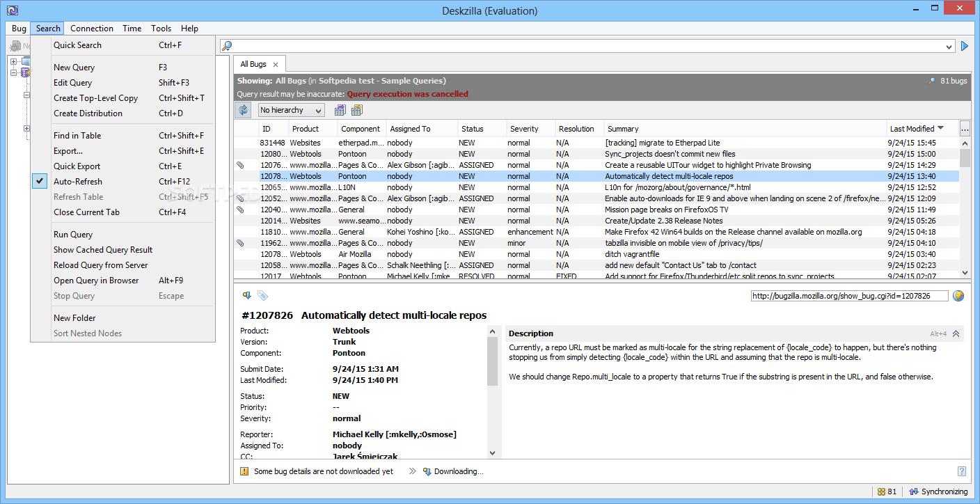
Task: Click the download bug details arrow icon
Action: click(x=246, y=296)
